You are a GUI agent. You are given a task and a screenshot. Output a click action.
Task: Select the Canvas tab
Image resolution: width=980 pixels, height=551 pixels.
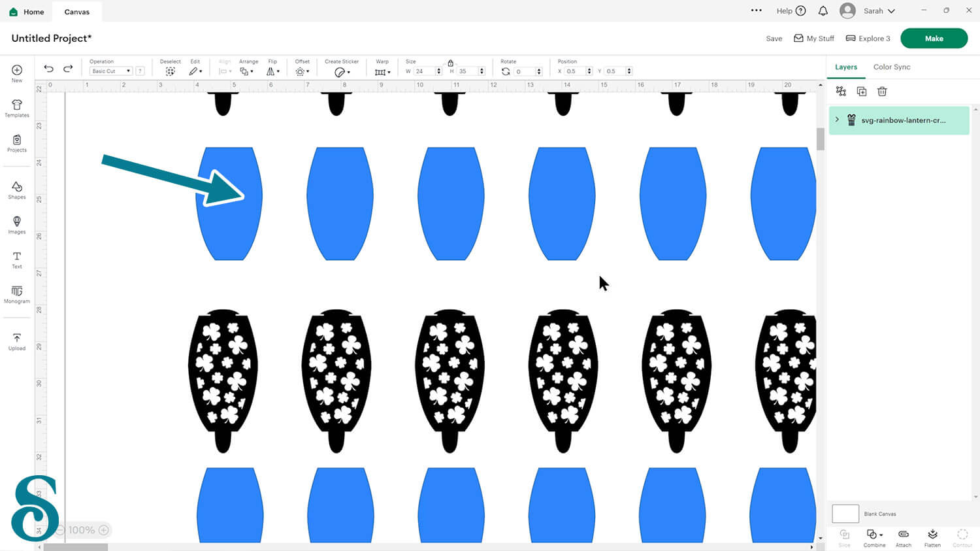(x=77, y=12)
